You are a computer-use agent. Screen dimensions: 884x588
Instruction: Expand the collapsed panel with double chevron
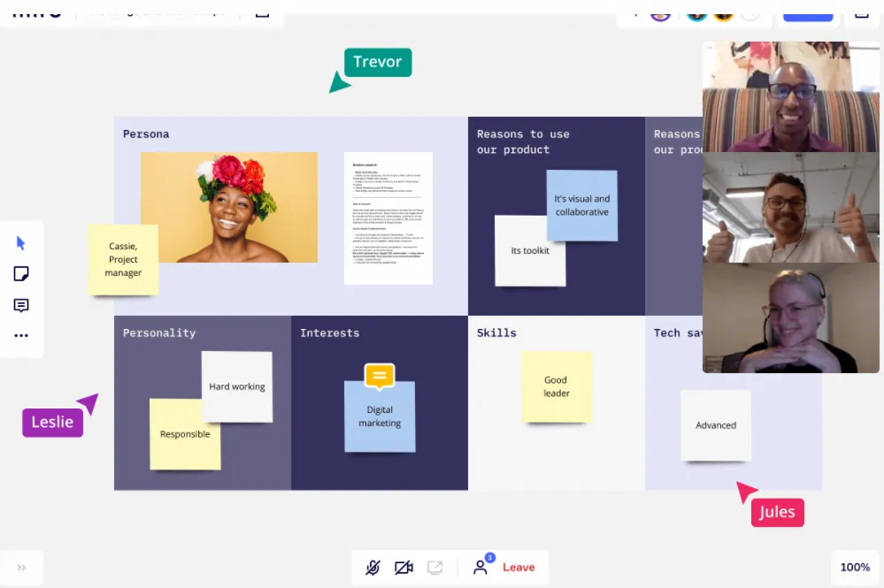click(x=21, y=568)
